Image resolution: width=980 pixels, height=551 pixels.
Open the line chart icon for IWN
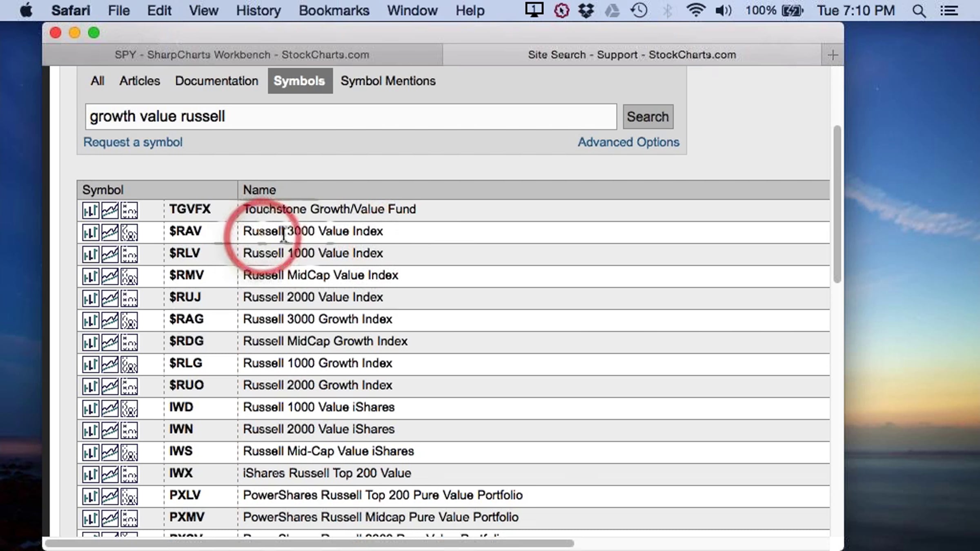(x=110, y=431)
